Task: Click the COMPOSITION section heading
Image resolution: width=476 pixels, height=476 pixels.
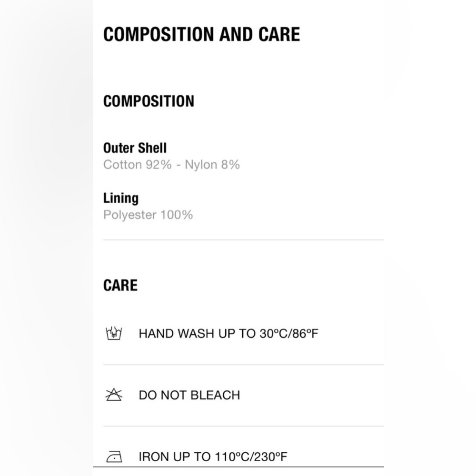Action: pyautogui.click(x=149, y=101)
